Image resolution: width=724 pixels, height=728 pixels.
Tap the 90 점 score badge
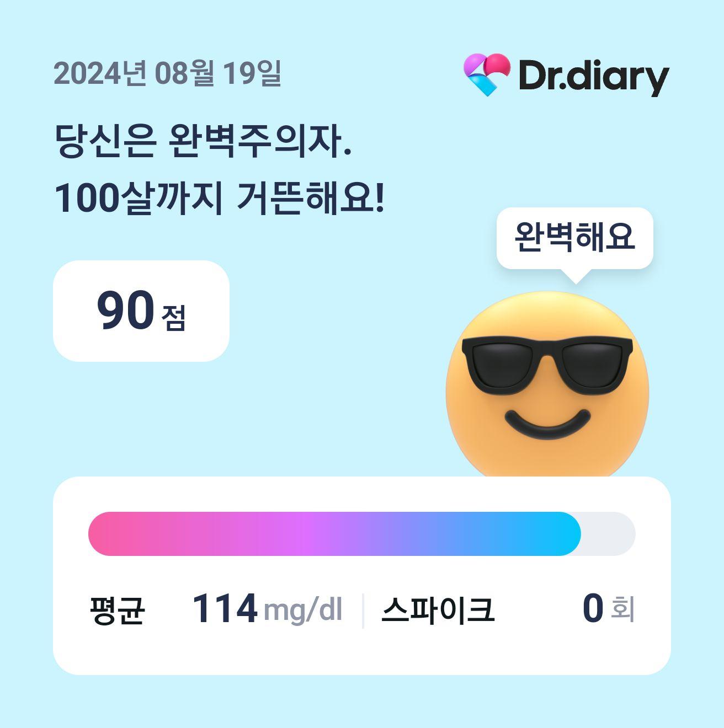click(141, 311)
